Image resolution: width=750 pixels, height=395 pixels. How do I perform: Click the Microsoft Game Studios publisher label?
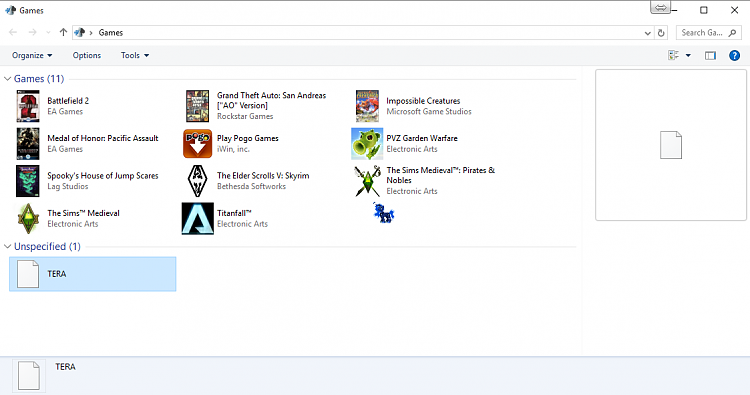429,111
